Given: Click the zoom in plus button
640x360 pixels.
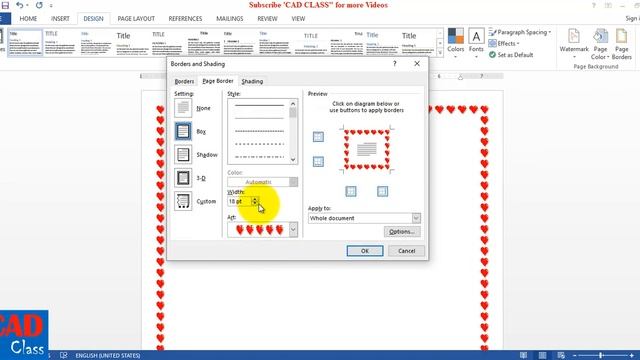Looking at the screenshot, I should [631, 356].
